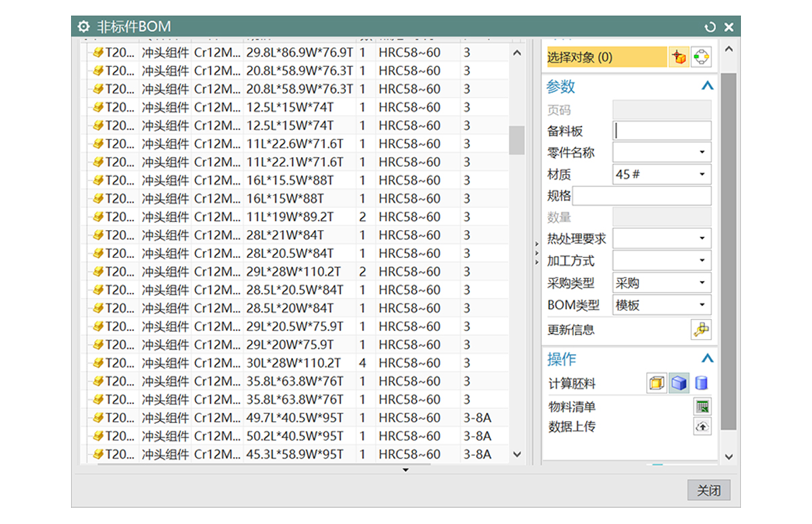This screenshot has width=812, height=524.
Task: Click the cube icon beside 选择对象
Action: point(679,58)
